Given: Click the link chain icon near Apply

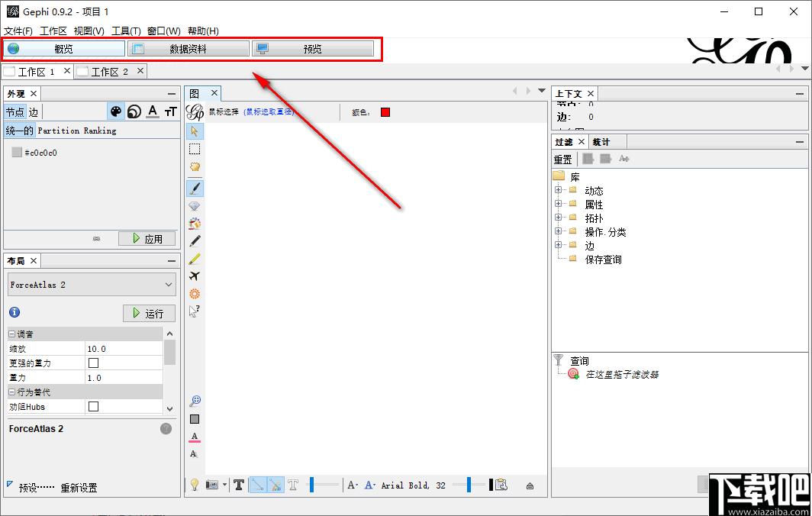Looking at the screenshot, I should [x=96, y=239].
